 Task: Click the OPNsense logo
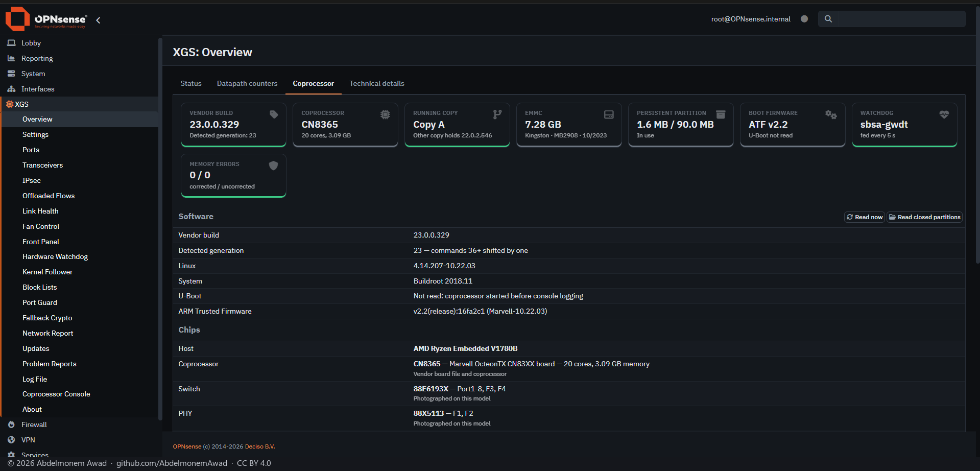pyautogui.click(x=46, y=19)
